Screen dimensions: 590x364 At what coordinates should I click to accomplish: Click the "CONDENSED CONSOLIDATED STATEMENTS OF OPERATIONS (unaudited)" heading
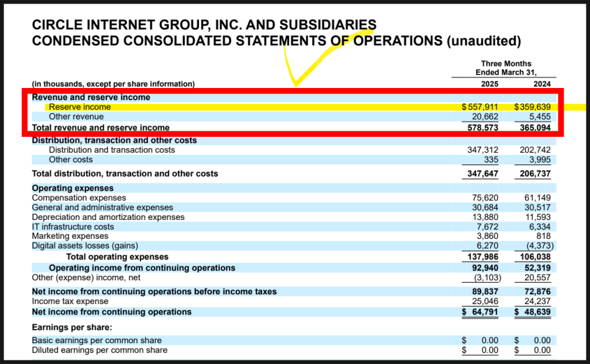pos(277,41)
